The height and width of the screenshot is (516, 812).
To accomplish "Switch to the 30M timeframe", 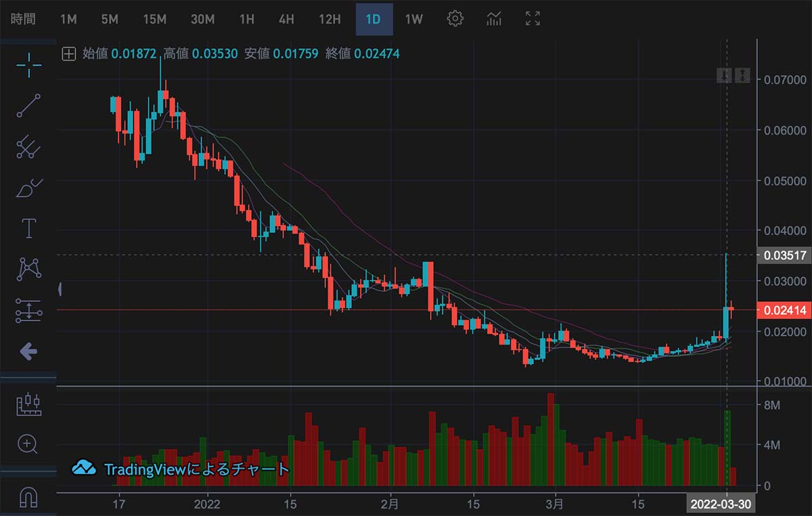I will [202, 19].
